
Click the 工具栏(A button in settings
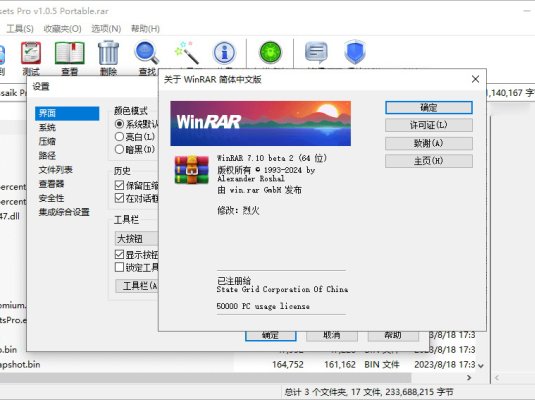pyautogui.click(x=137, y=286)
